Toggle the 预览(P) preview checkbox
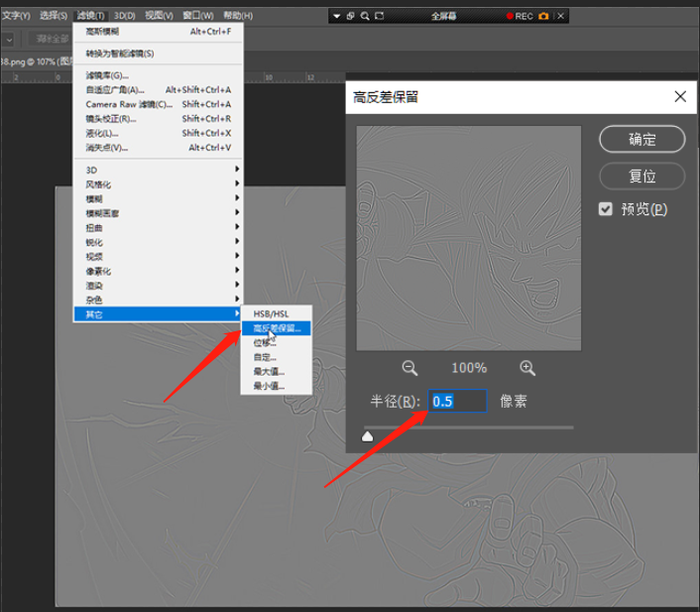 (606, 209)
